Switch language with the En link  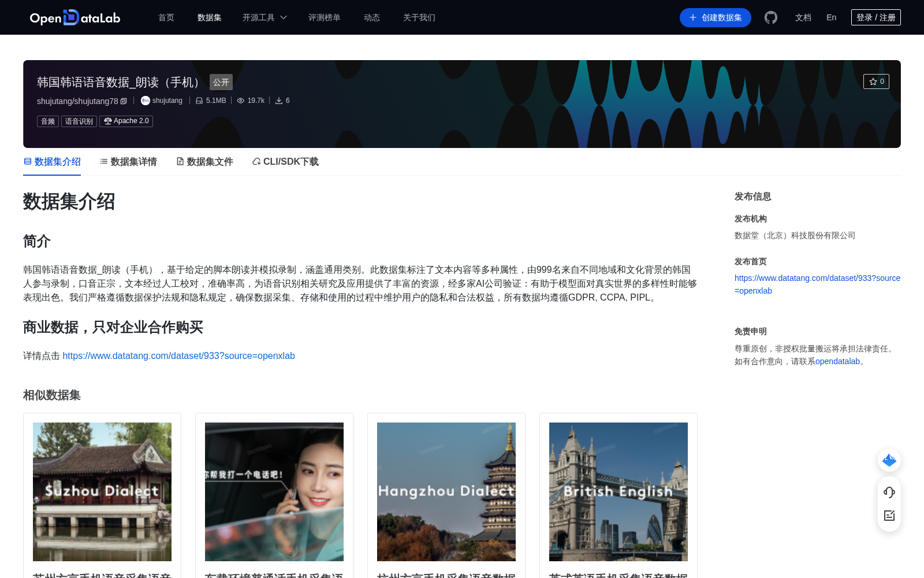[832, 17]
